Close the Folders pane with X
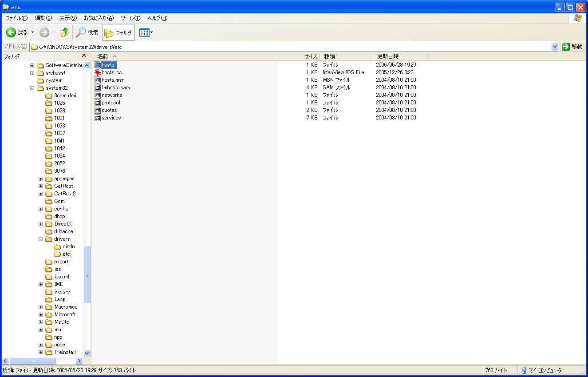Screen dimensions: 588x377 coord(84,56)
